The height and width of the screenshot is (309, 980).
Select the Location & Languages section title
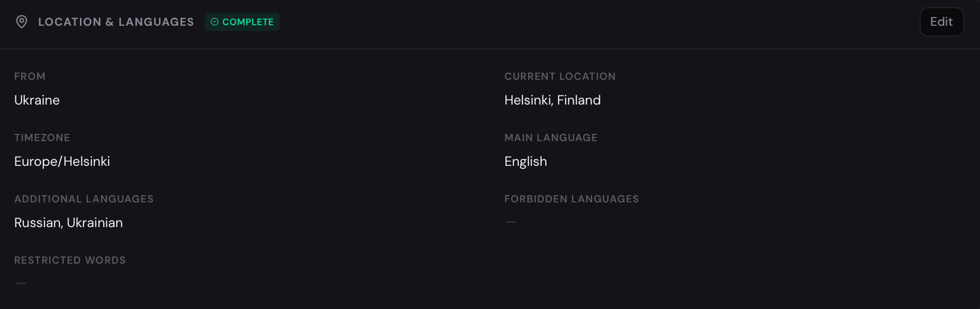click(116, 22)
